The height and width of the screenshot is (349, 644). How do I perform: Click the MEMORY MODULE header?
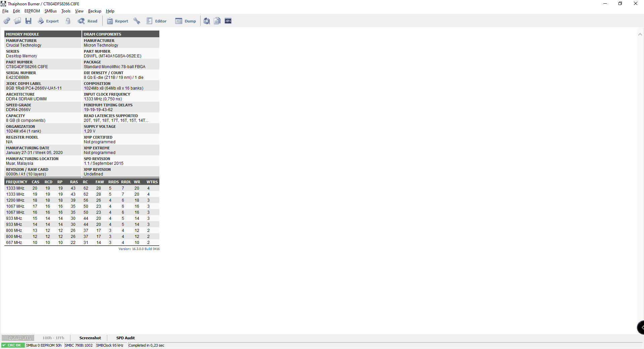pos(43,34)
